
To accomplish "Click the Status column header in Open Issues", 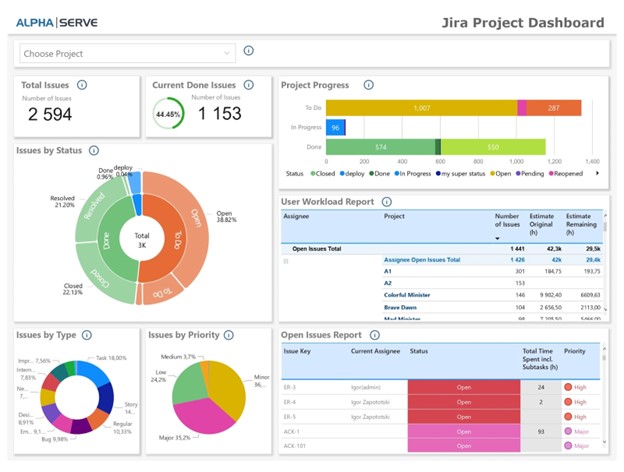I will coord(419,351).
